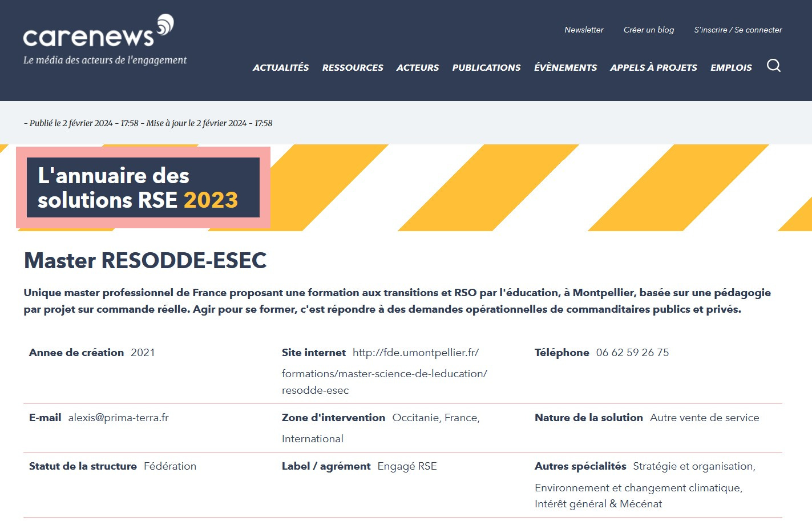Click Stratégie et organisation specialty text

694,466
